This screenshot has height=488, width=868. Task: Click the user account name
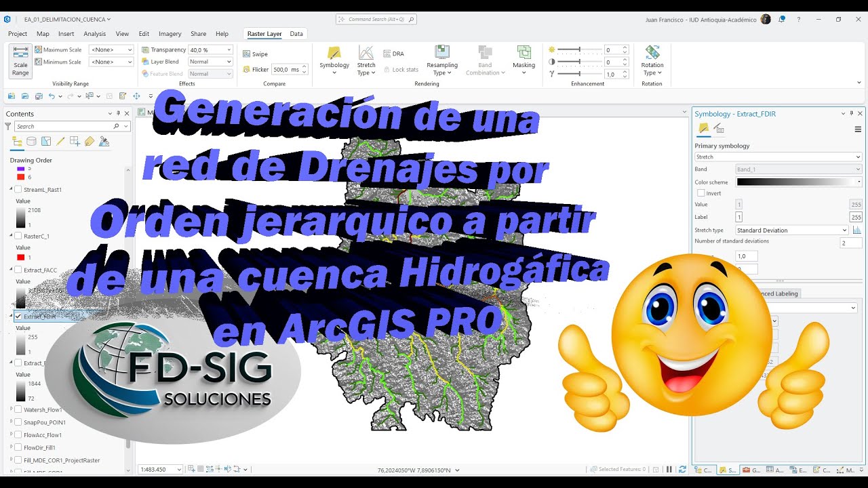coord(701,20)
